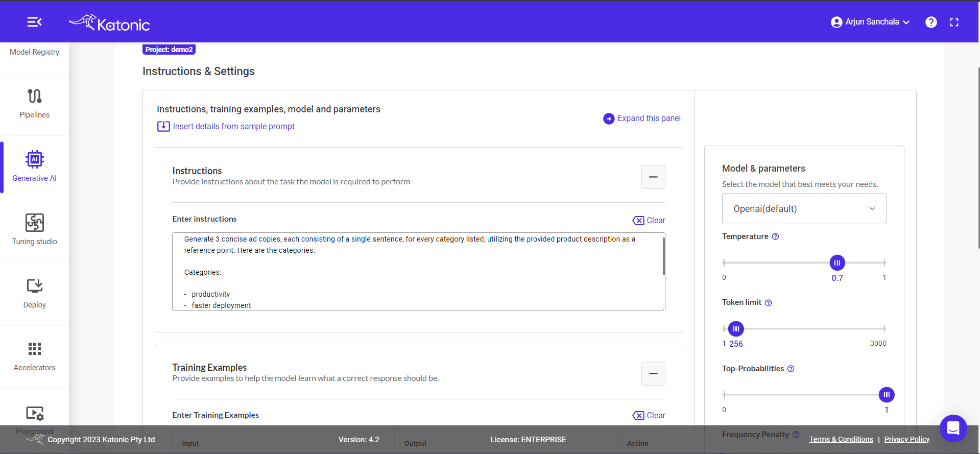Image resolution: width=980 pixels, height=454 pixels.
Task: Click the Temperature value 0.7
Action: coord(837,278)
